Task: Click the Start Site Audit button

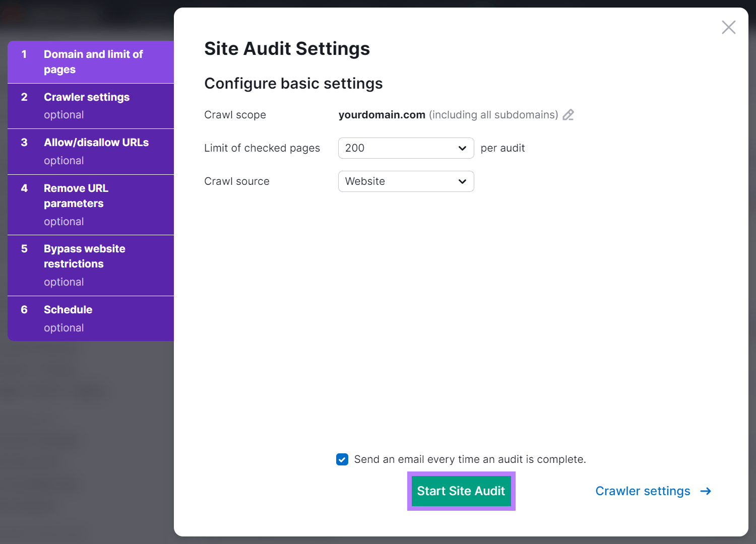Action: [x=461, y=491]
